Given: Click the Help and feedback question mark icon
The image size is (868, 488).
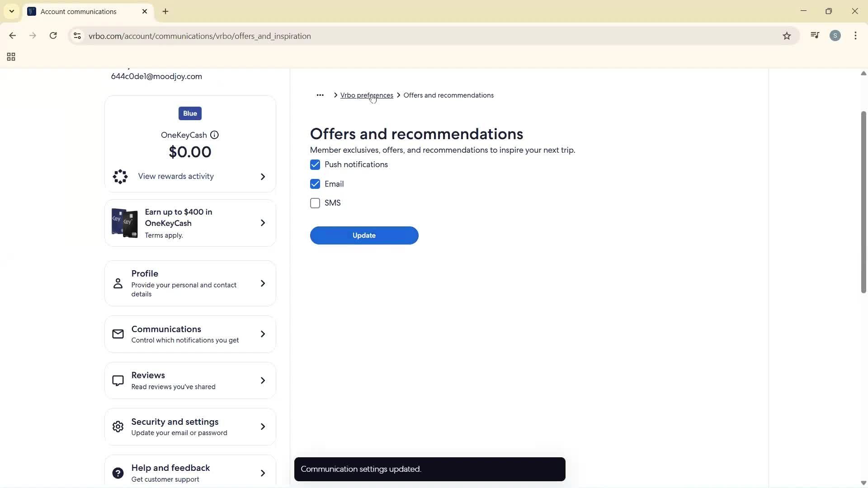Looking at the screenshot, I should click(x=118, y=473).
